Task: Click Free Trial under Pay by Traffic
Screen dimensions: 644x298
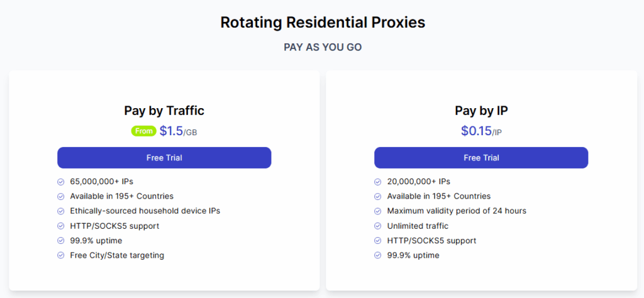Action: (164, 158)
